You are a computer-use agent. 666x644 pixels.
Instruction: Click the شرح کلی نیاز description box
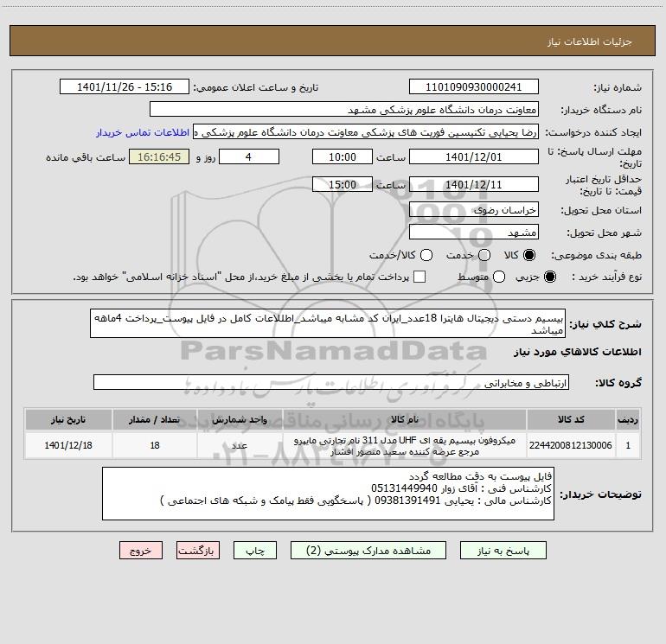(x=328, y=323)
